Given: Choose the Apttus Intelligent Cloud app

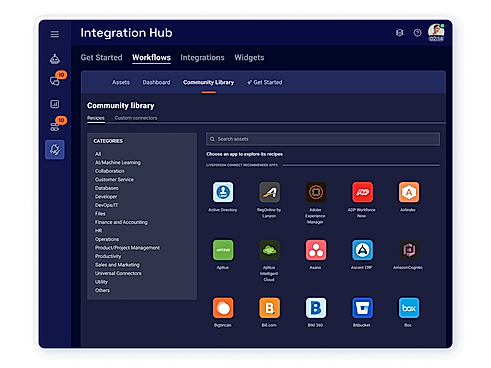Looking at the screenshot, I should click(269, 250).
